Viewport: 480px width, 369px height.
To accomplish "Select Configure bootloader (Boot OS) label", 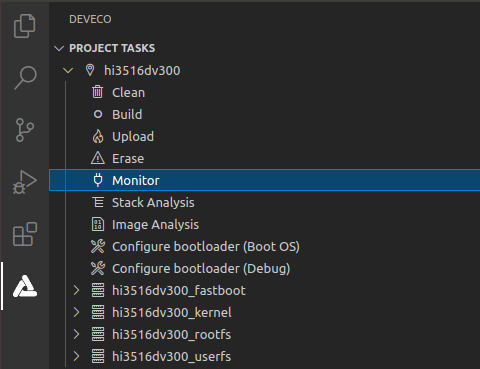I will point(206,247).
